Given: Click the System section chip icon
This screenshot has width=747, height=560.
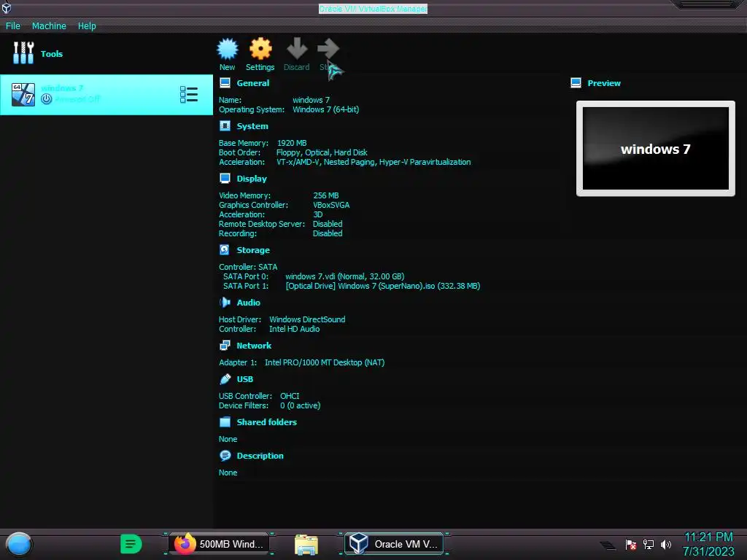Looking at the screenshot, I should 225,125.
